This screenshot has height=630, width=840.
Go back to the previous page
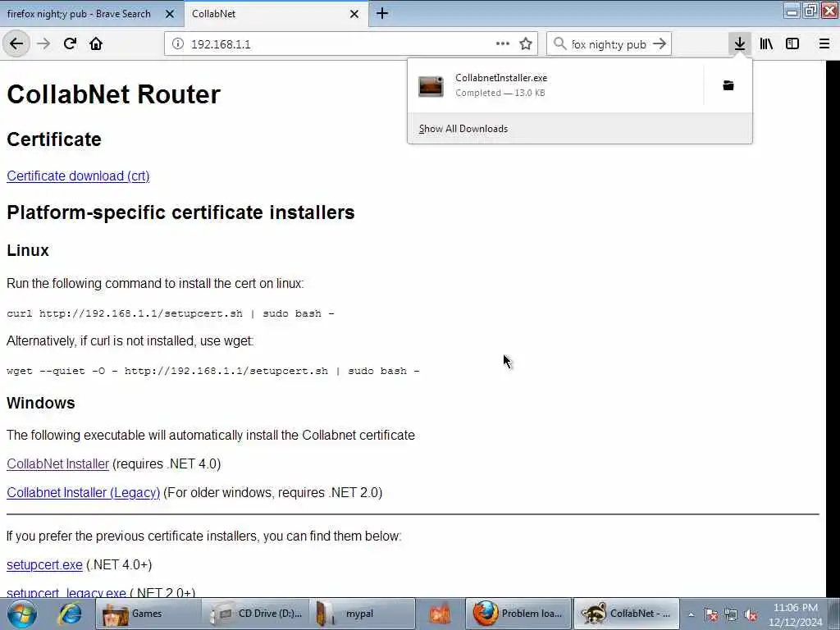[x=16, y=44]
